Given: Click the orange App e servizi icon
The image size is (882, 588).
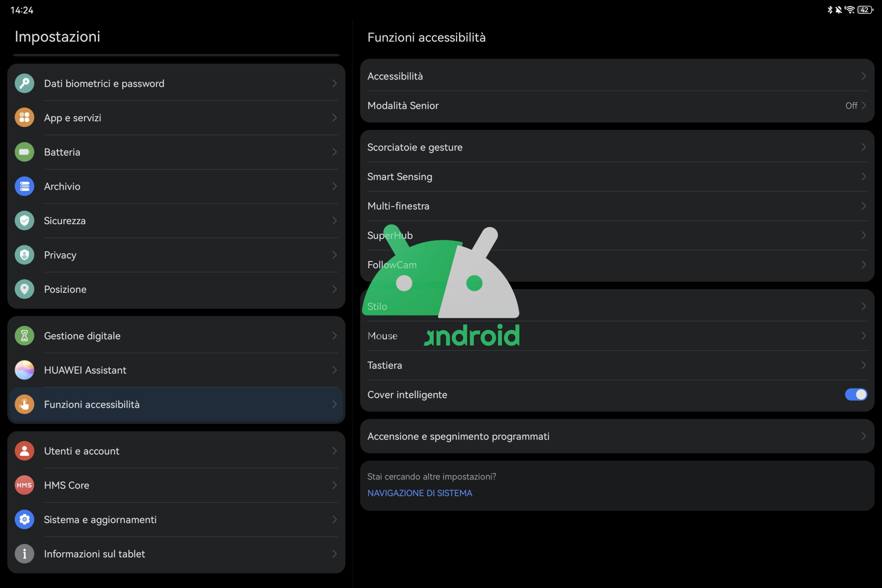Looking at the screenshot, I should coord(24,118).
